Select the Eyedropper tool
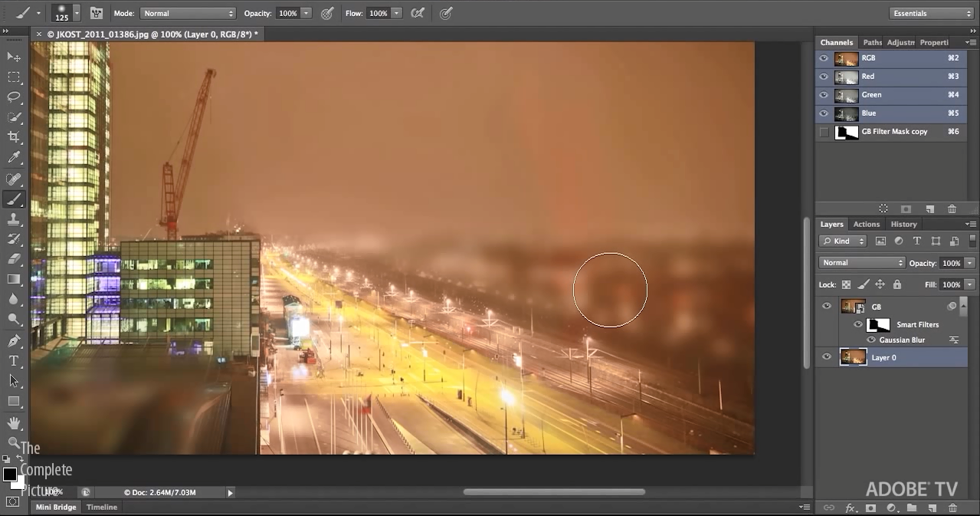The width and height of the screenshot is (980, 516). [14, 158]
